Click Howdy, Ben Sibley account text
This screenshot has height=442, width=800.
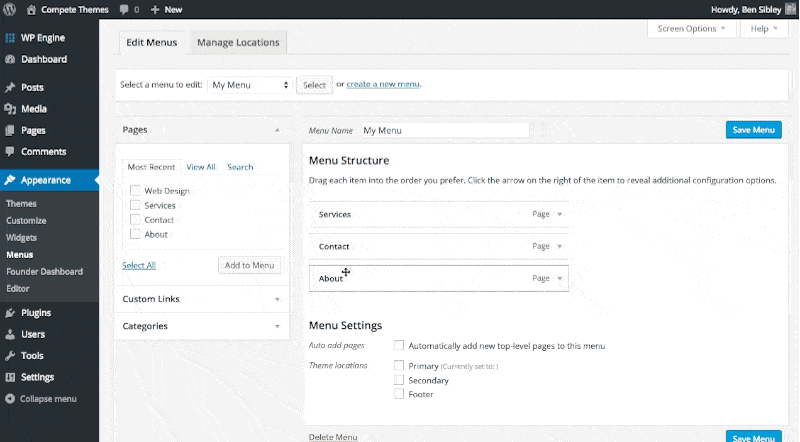point(746,10)
